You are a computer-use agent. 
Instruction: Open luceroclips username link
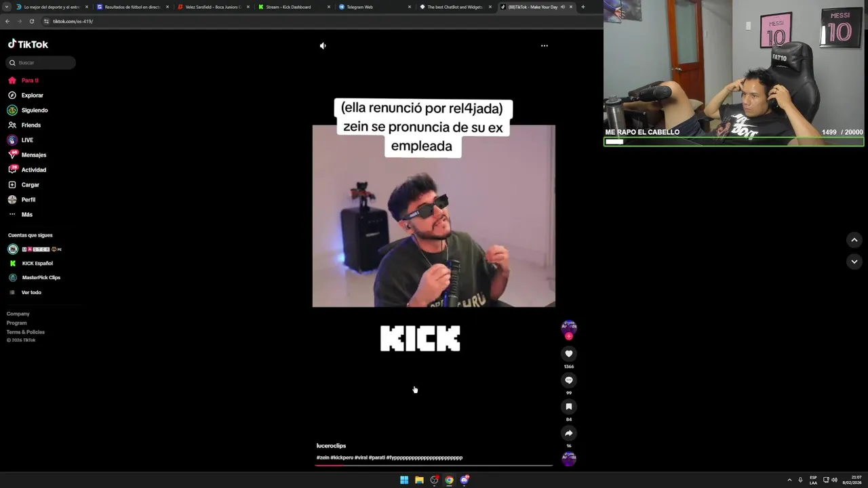331,446
